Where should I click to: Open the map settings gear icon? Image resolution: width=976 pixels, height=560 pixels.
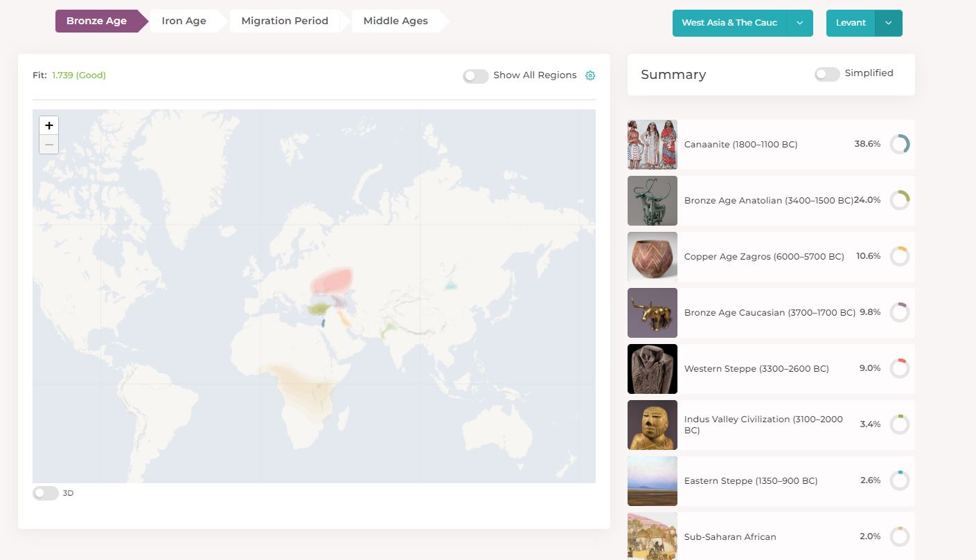click(x=590, y=75)
